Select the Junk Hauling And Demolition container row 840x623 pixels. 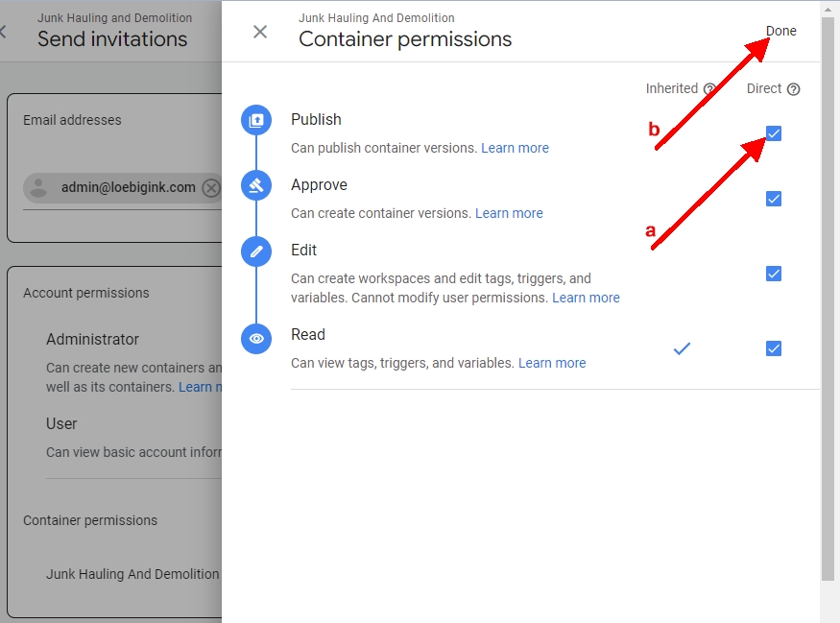[132, 574]
